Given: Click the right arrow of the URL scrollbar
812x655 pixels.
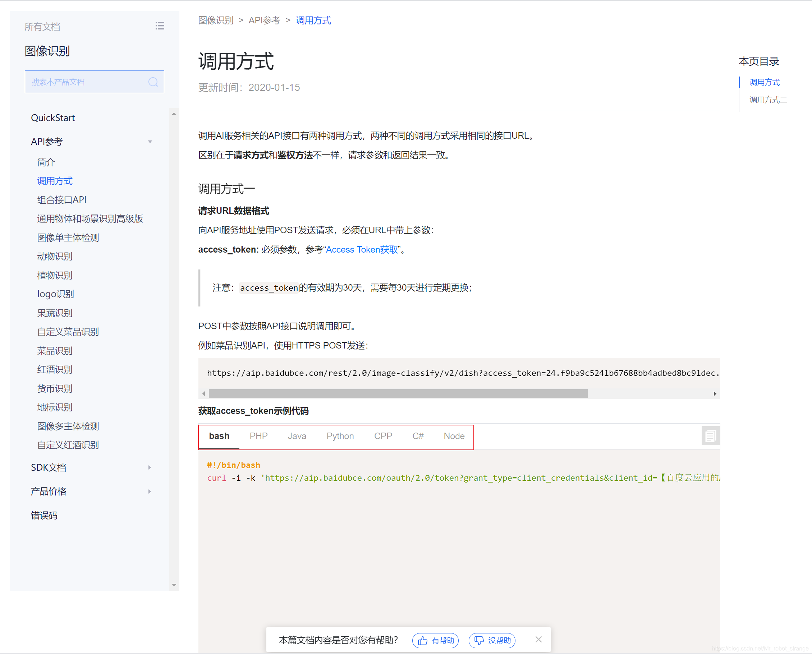Looking at the screenshot, I should 715,393.
